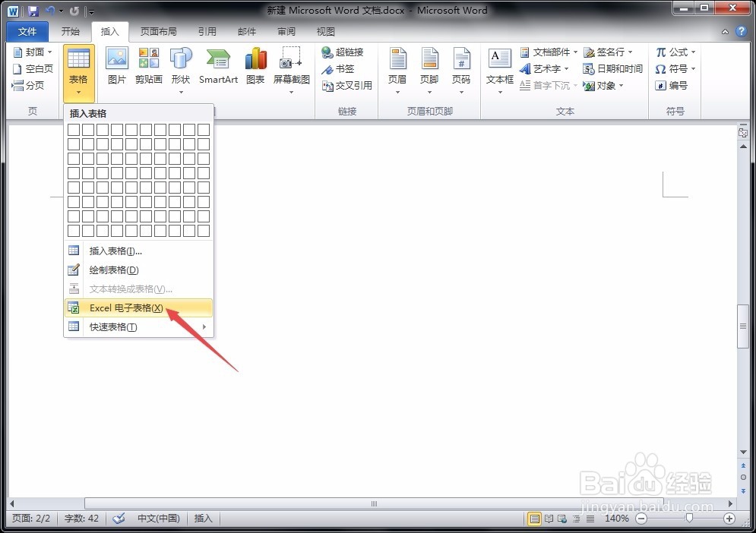Click the 编号 number icon

671,86
